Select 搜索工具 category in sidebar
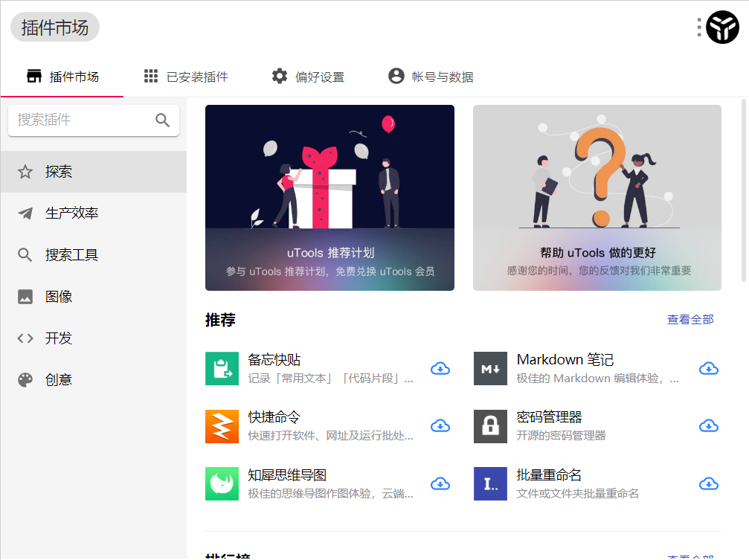749x560 pixels. 71,255
